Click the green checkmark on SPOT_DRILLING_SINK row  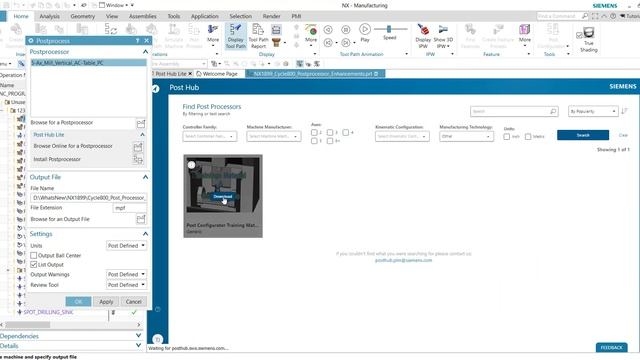click(x=134, y=312)
